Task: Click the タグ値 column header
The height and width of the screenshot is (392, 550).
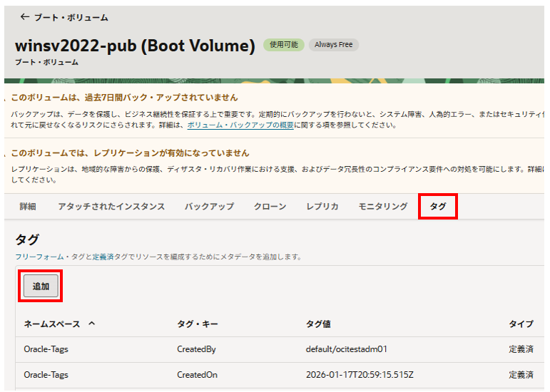Action: 318,324
